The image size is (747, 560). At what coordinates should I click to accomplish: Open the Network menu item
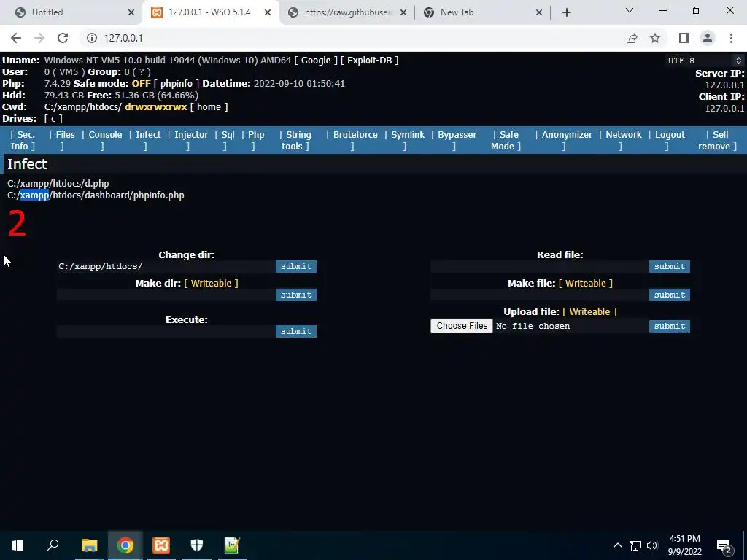(621, 141)
